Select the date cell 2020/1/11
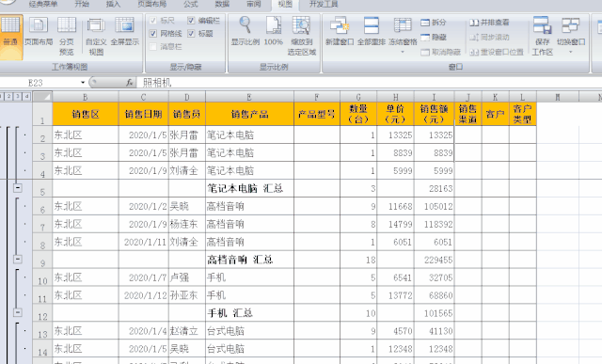This screenshot has width=602, height=364. pos(143,242)
